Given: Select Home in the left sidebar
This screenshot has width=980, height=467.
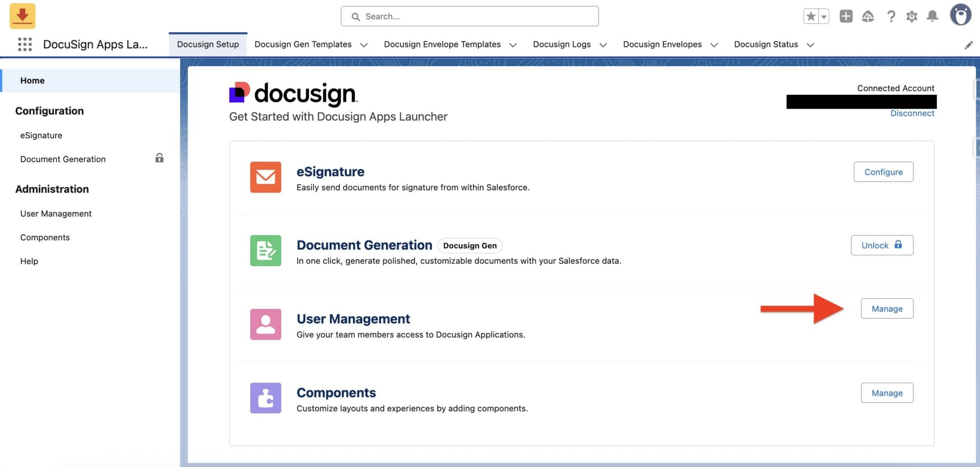Looking at the screenshot, I should coord(32,80).
